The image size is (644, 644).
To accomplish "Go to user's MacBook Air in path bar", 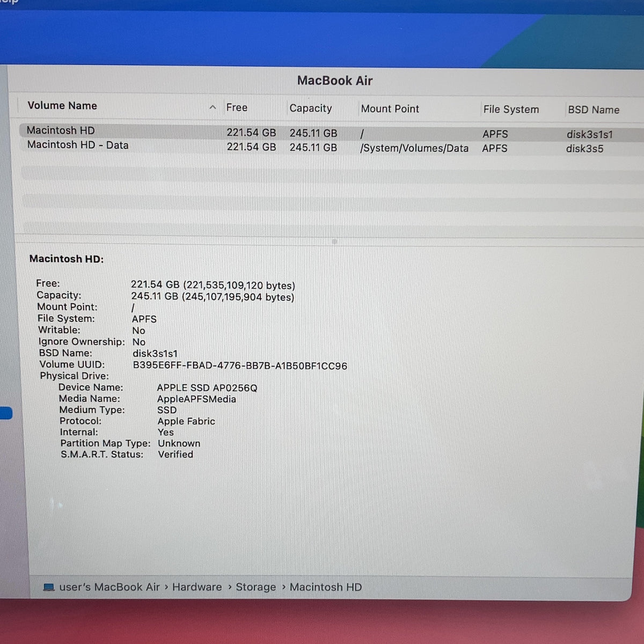I will [x=109, y=587].
